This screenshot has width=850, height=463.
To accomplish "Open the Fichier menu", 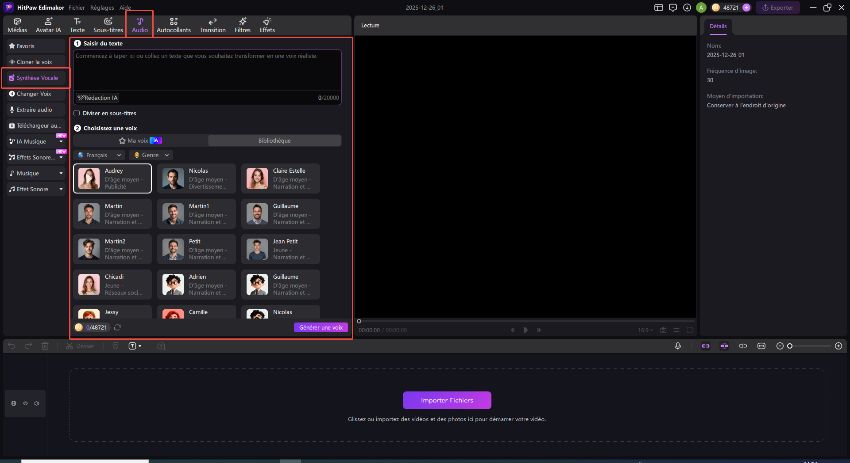I will click(x=76, y=8).
